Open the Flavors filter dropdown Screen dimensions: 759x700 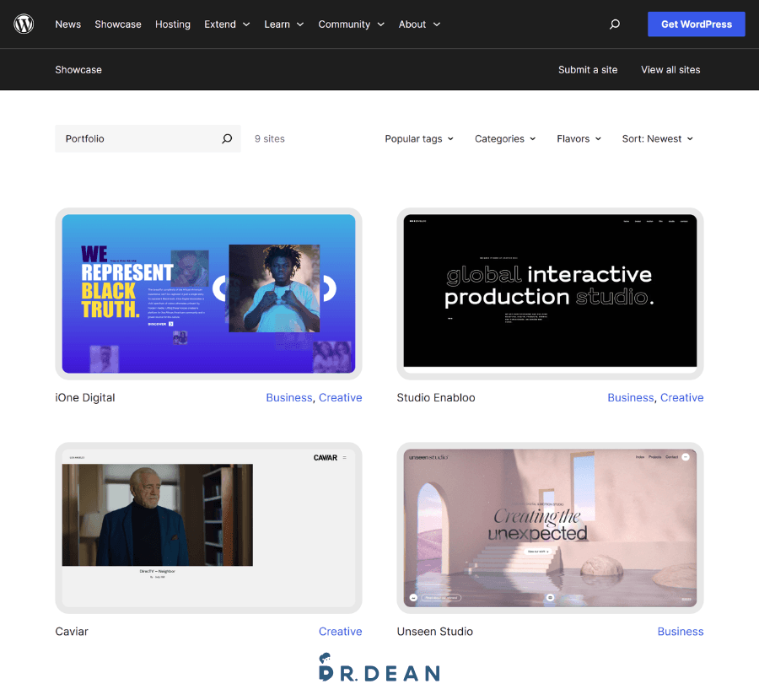click(x=579, y=139)
